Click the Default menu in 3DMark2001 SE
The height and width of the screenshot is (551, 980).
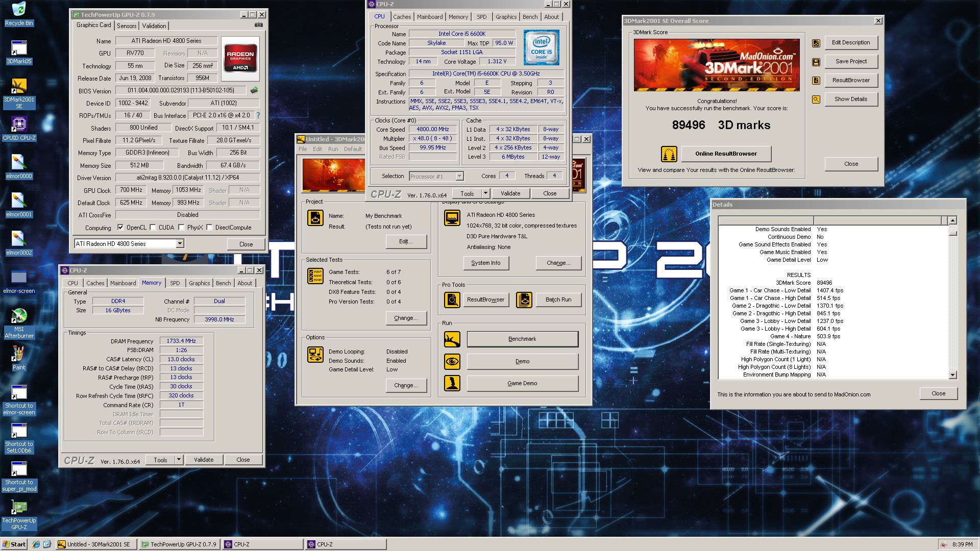tap(353, 149)
